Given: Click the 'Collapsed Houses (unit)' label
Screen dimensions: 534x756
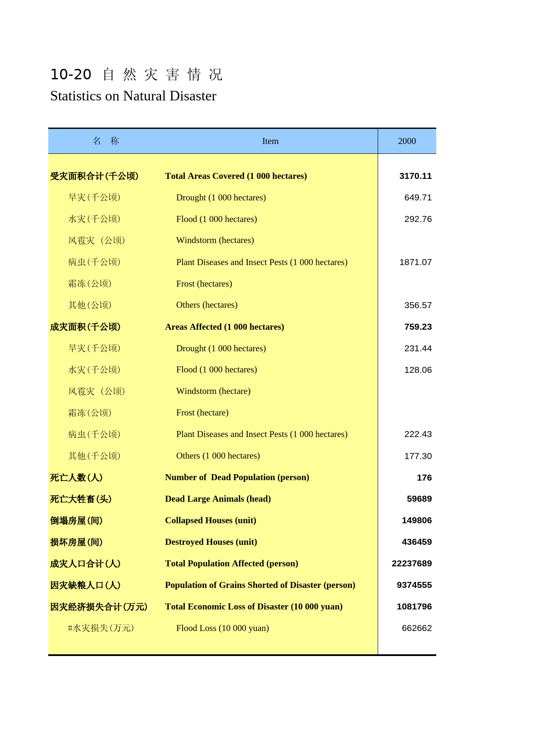Looking at the screenshot, I should click(211, 520).
